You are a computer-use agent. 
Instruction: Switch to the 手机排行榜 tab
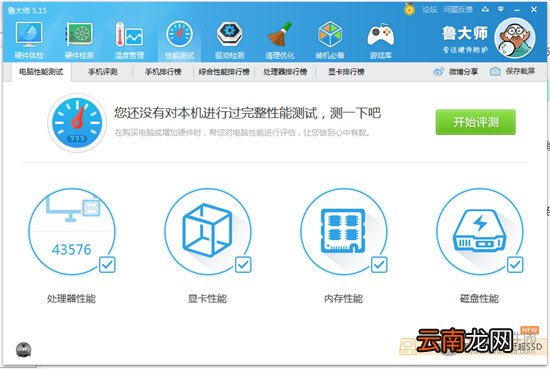(163, 72)
